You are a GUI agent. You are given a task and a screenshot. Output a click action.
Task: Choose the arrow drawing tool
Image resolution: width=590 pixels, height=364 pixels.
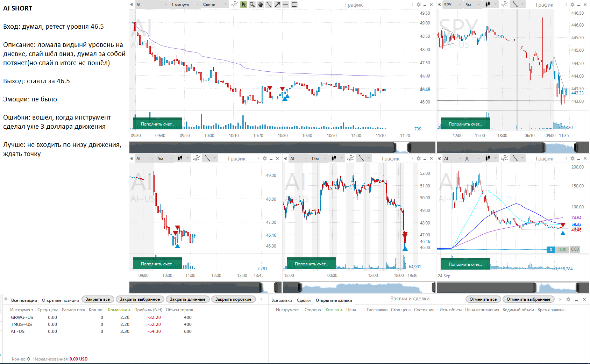277,5
